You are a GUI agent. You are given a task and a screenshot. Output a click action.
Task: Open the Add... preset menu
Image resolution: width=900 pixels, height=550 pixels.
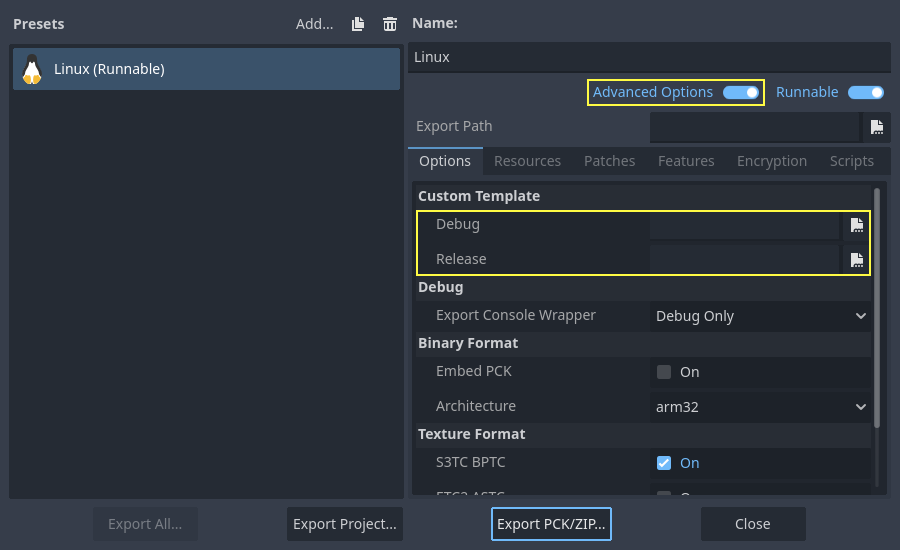tap(314, 24)
